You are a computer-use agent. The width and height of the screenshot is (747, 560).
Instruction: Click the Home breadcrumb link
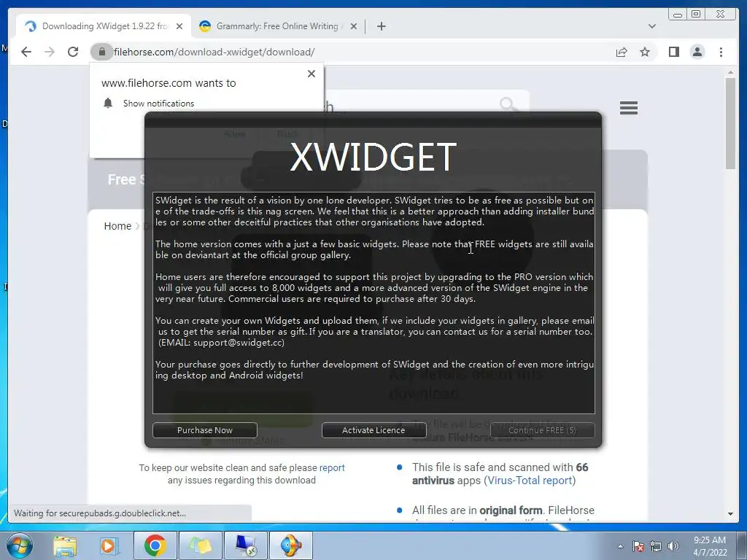point(117,226)
